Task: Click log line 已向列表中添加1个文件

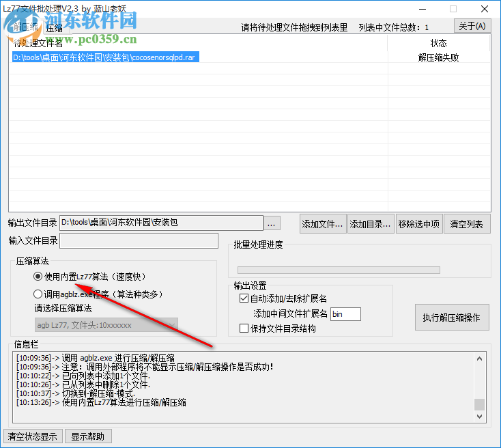Action: point(83,376)
